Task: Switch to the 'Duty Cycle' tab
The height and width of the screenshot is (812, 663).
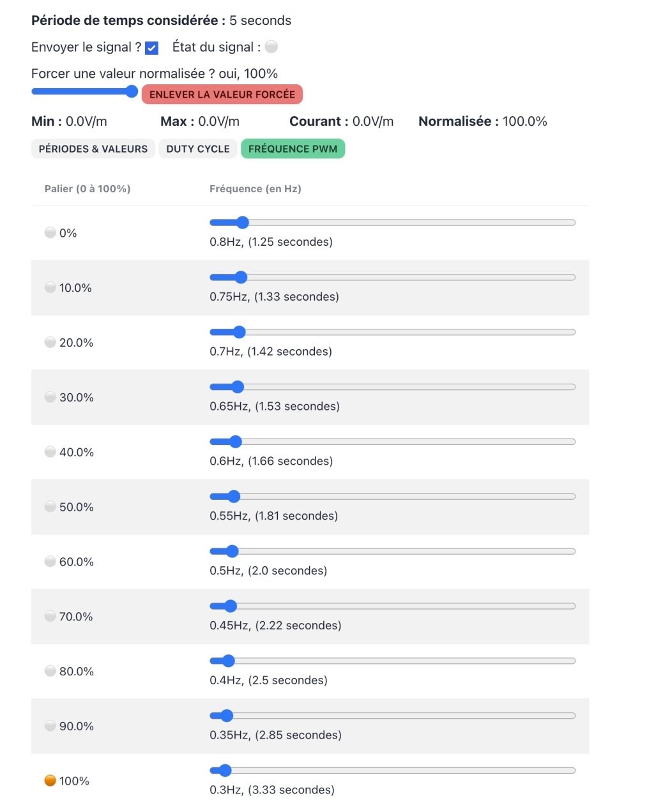Action: [x=198, y=149]
